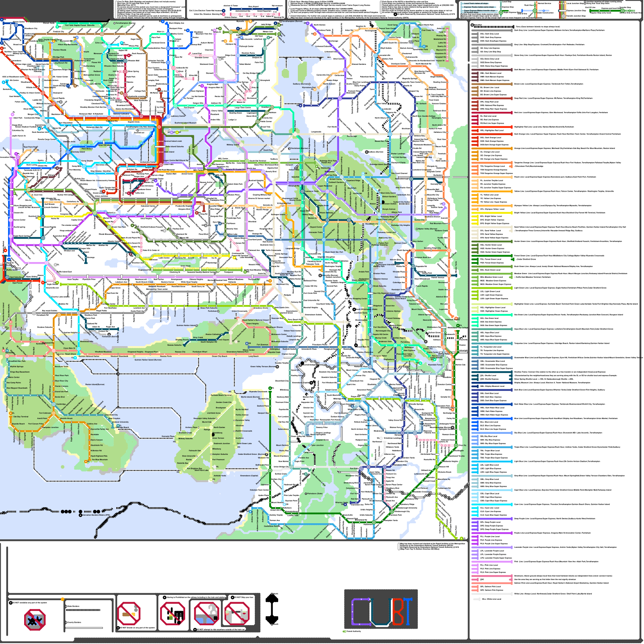Click the Reston Island (Burrow) label

(x=95, y=384)
